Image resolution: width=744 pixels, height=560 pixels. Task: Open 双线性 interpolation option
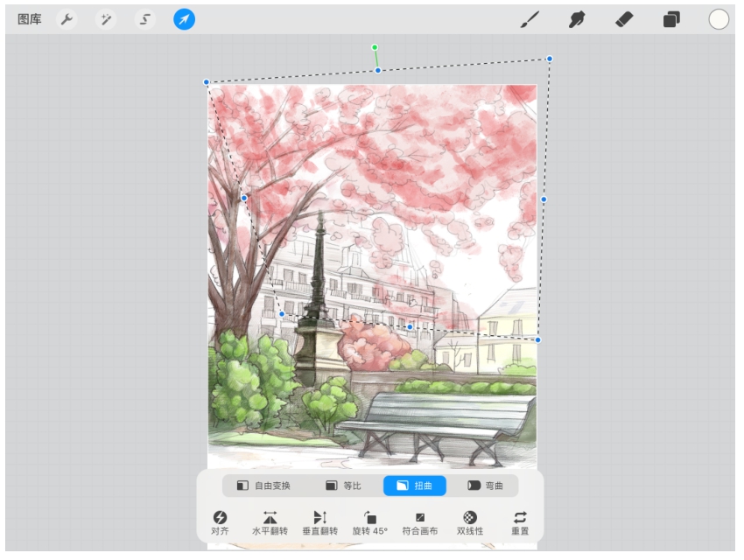(x=470, y=523)
